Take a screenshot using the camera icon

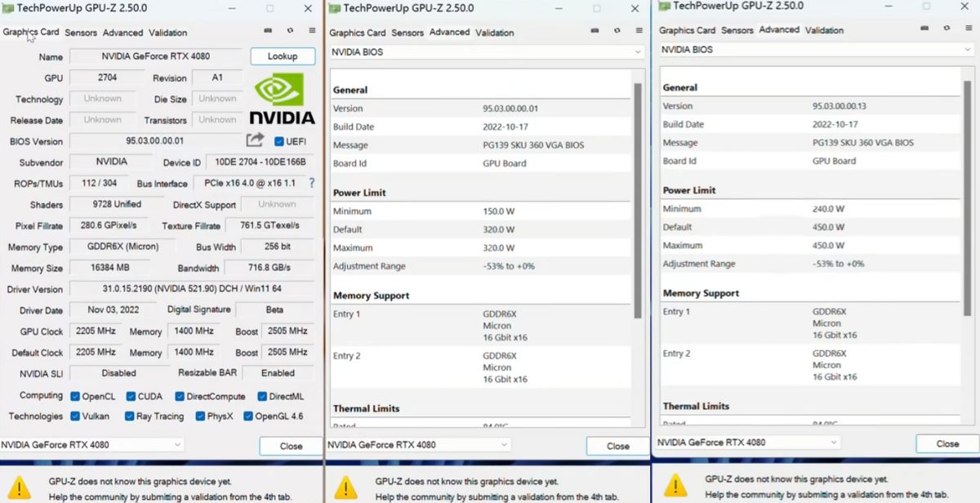(x=269, y=30)
